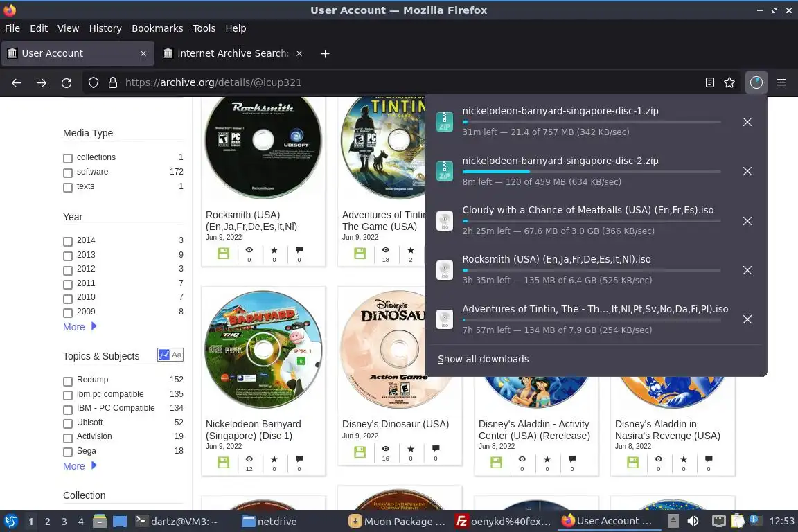
Task: Check the Ubisoft topic filter
Action: tap(68, 423)
